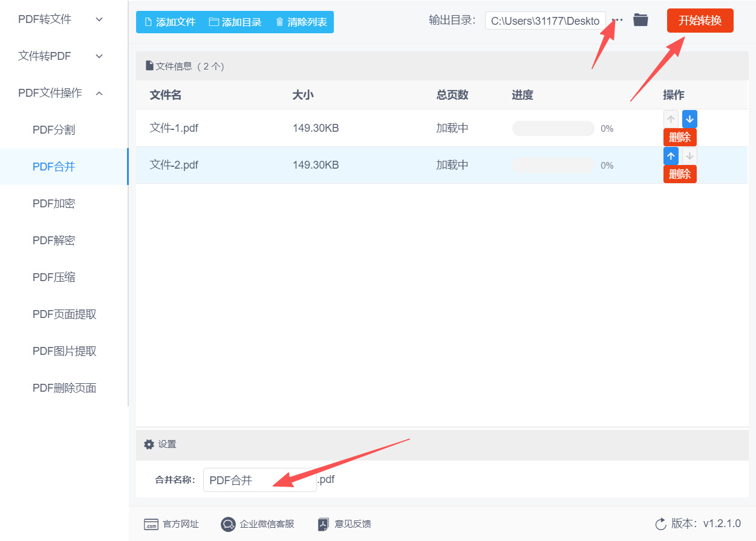The image size is (756, 541).
Task: Open the PDF删除页面 menu item
Action: [64, 388]
